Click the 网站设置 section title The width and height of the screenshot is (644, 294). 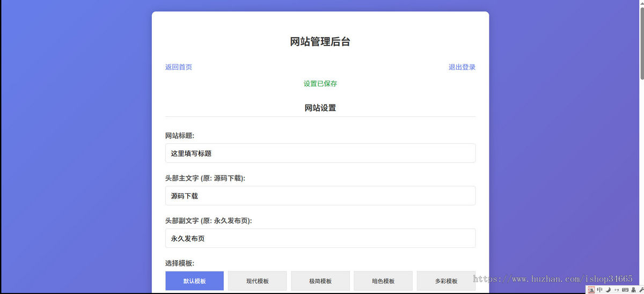tap(320, 108)
